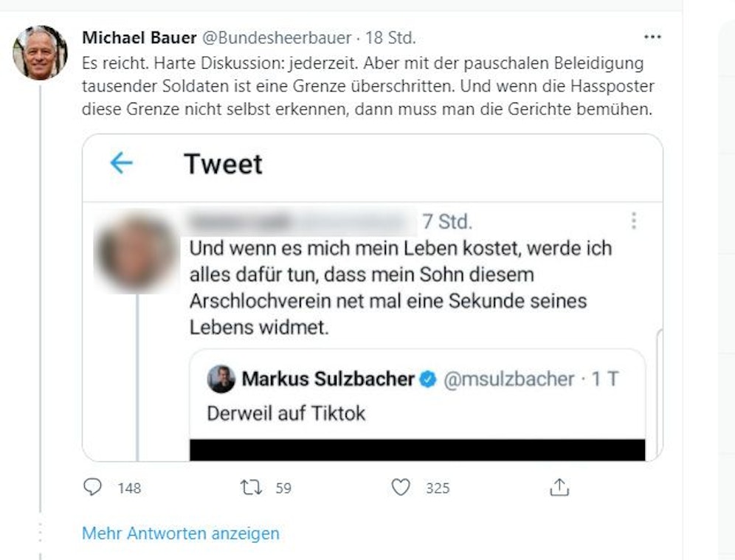Open Michael Bauer's profile picture

click(40, 52)
